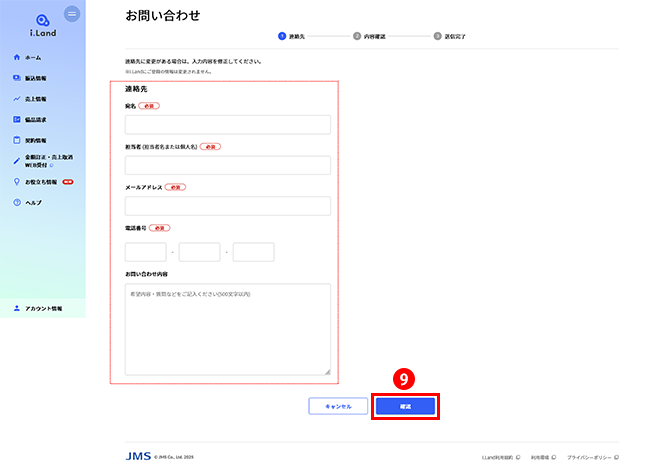
Task: Focus the last 電話番号 box
Action: [x=253, y=252]
